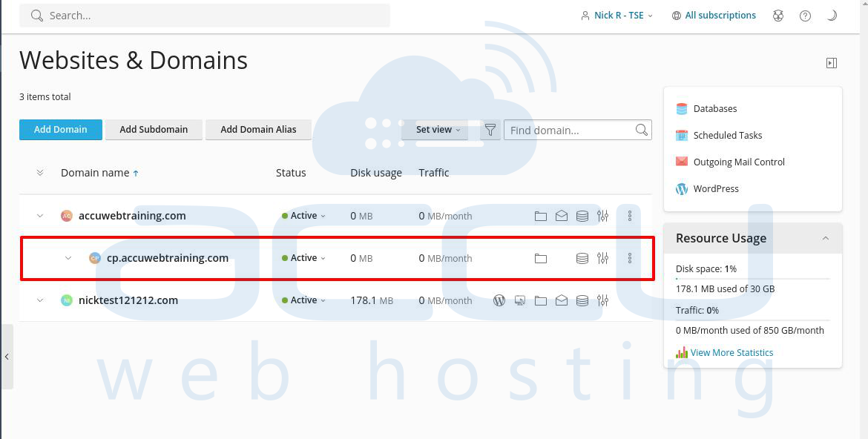Expand the cp.accuwebtraining.com row chevron
The image size is (868, 439).
coord(68,258)
